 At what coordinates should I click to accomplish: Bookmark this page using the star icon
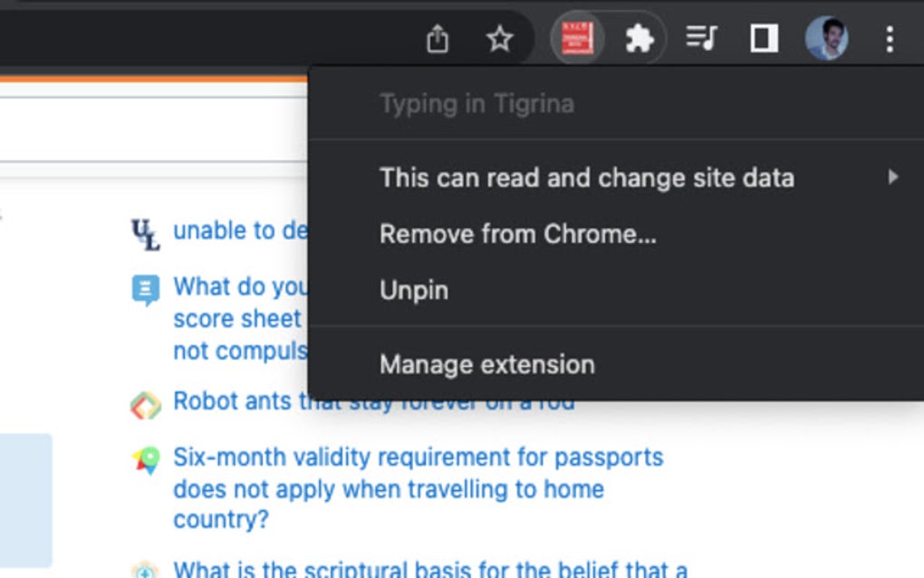[499, 39]
